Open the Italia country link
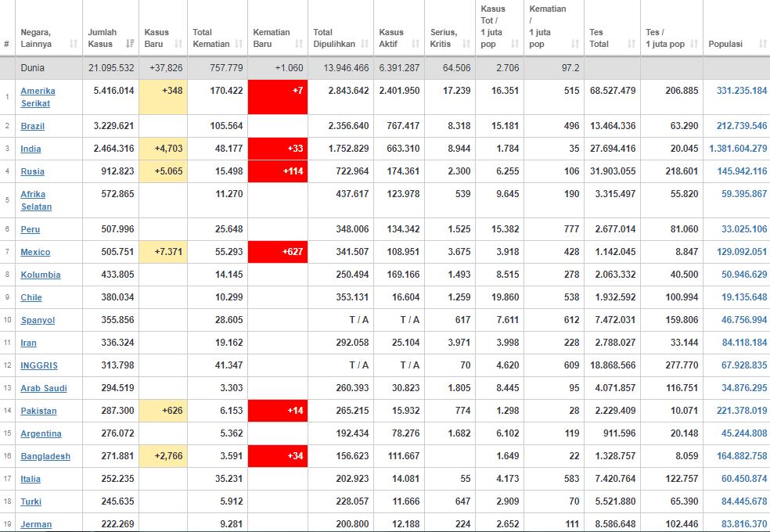This screenshot has height=532, width=770. click(x=31, y=479)
